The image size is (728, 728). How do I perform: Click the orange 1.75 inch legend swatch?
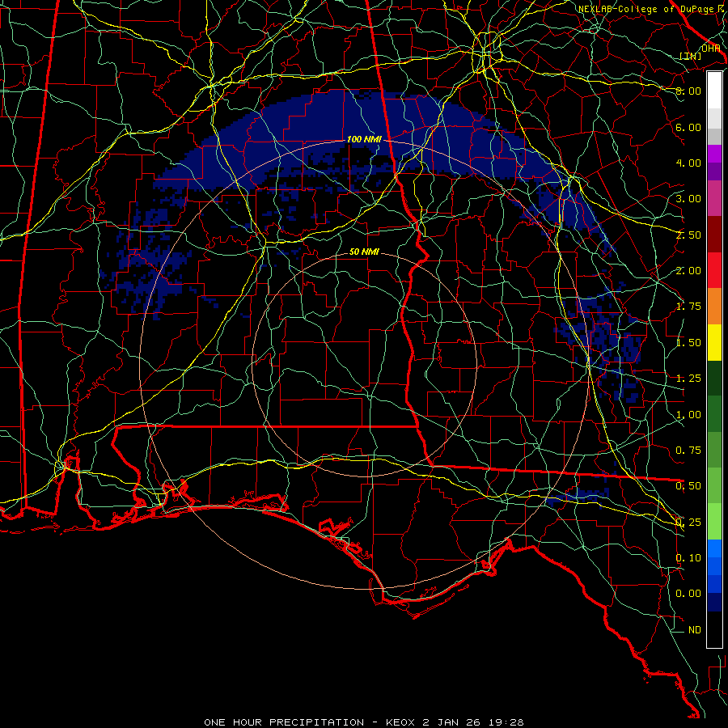point(714,306)
